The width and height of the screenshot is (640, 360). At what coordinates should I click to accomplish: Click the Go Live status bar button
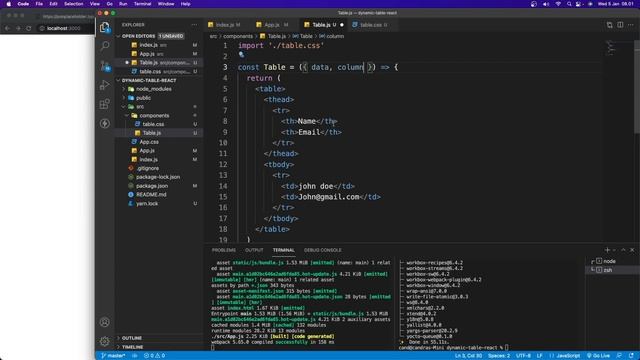[x=598, y=356]
